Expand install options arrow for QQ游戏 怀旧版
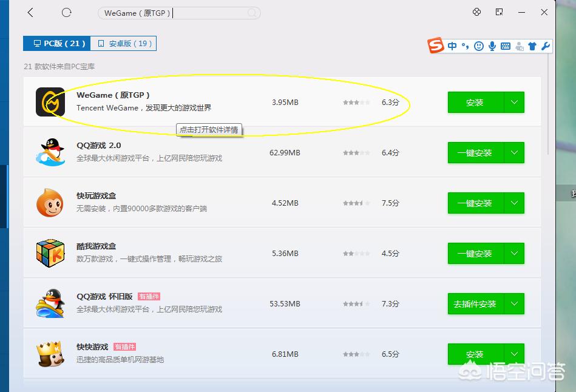Image resolution: width=576 pixels, height=392 pixels. pos(514,303)
